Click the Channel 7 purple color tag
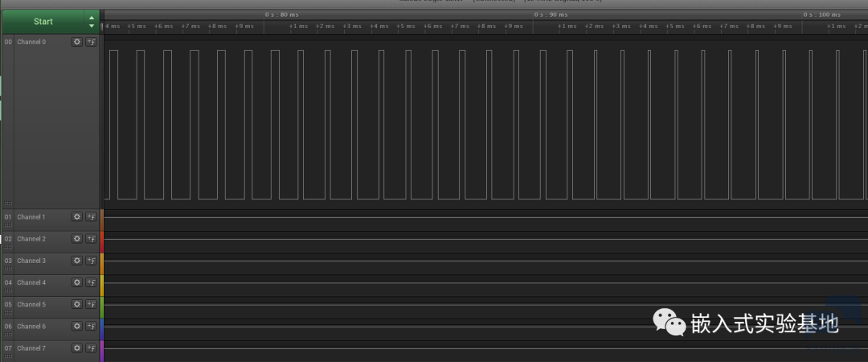 [x=102, y=352]
